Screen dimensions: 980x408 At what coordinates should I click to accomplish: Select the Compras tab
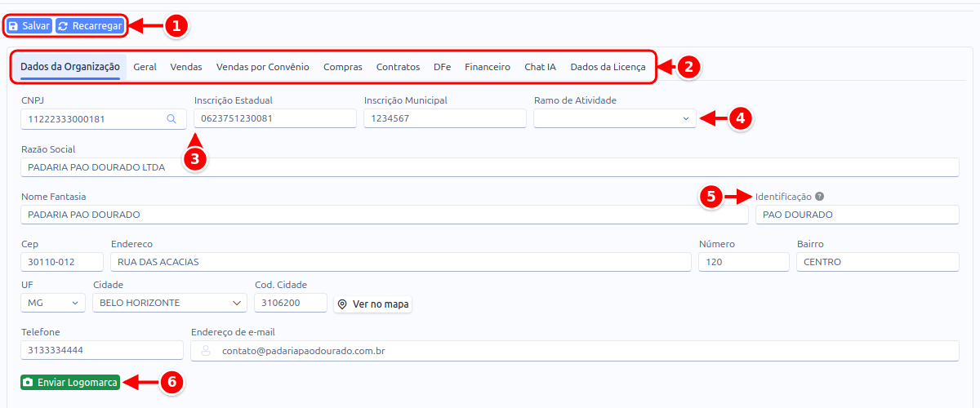343,67
